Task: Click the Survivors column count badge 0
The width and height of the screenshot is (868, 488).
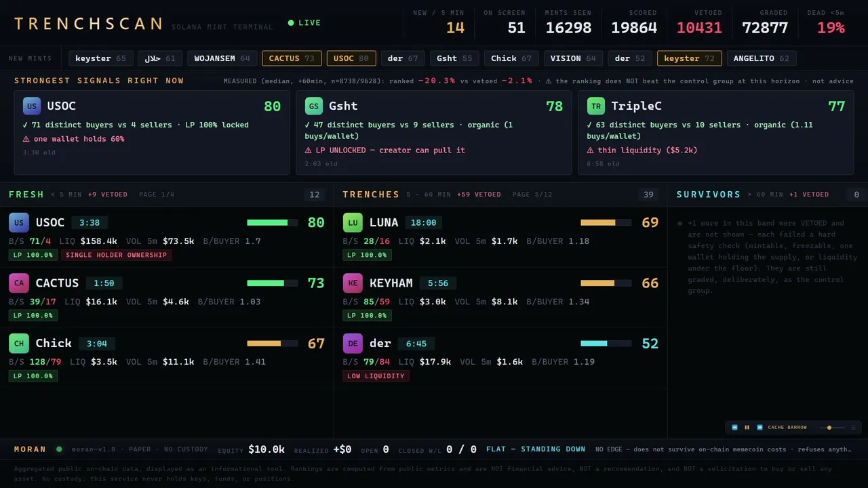Action: (856, 195)
